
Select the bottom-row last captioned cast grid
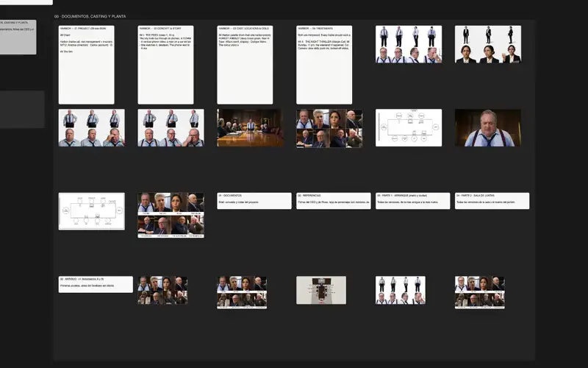[480, 292]
